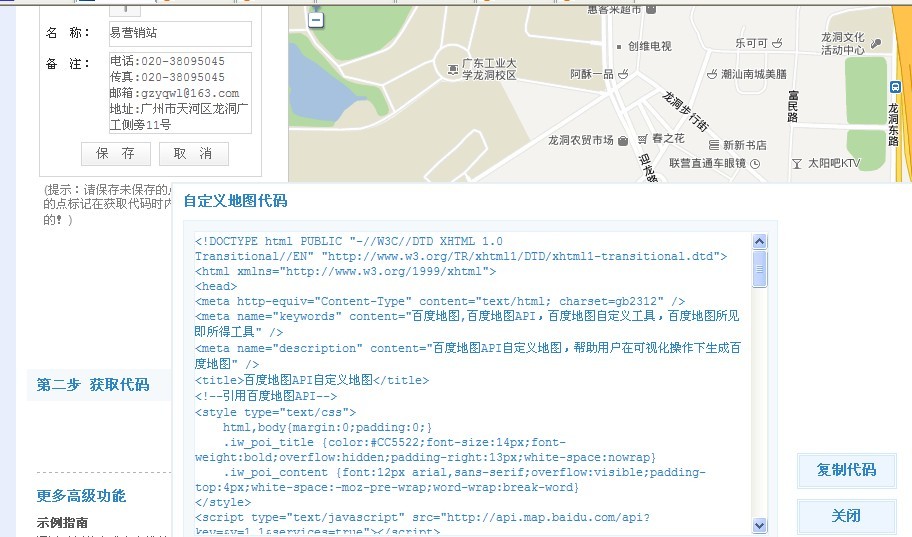Click the meta http-equiv Content-Type code line
Viewport: 912px width, 537px height.
(x=440, y=301)
